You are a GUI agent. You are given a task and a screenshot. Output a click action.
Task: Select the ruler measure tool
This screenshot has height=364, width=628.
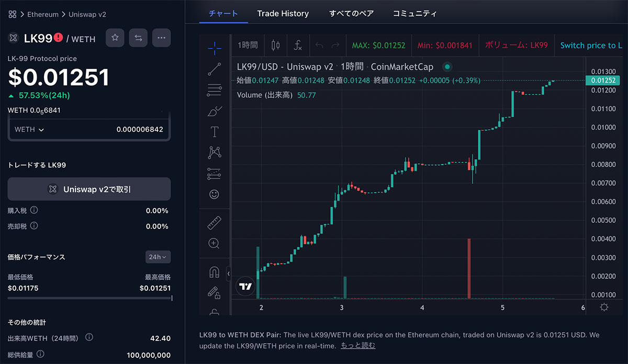214,223
